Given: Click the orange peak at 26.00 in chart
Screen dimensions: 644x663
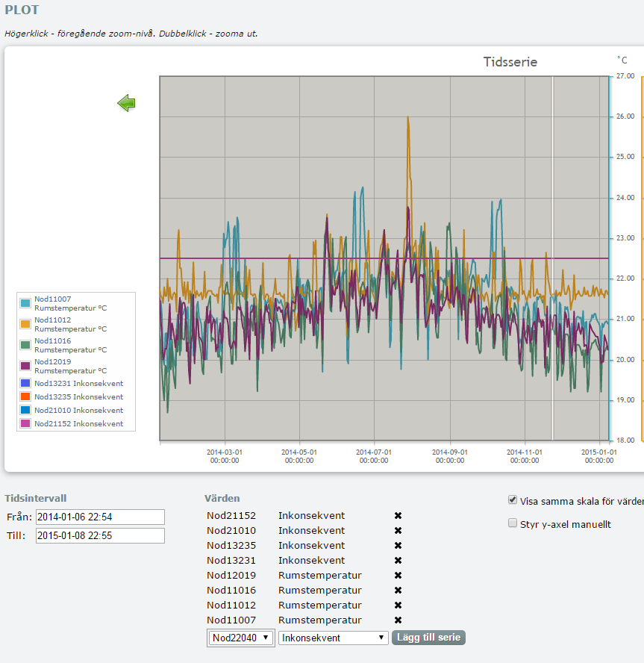Looking at the screenshot, I should pyautogui.click(x=407, y=117).
